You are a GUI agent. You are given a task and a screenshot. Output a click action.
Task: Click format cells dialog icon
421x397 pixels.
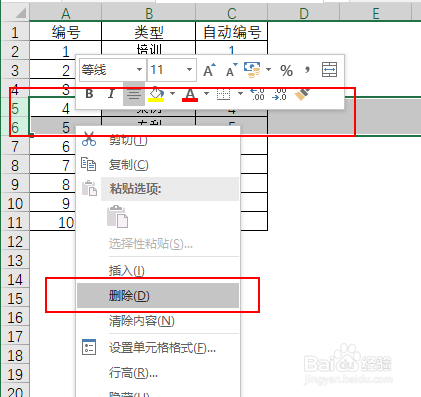(89, 347)
